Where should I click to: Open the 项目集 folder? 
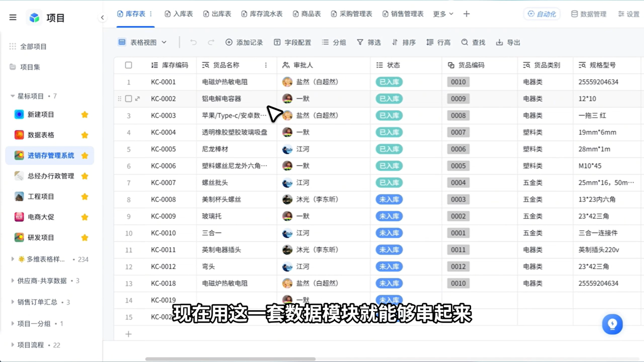click(25, 67)
